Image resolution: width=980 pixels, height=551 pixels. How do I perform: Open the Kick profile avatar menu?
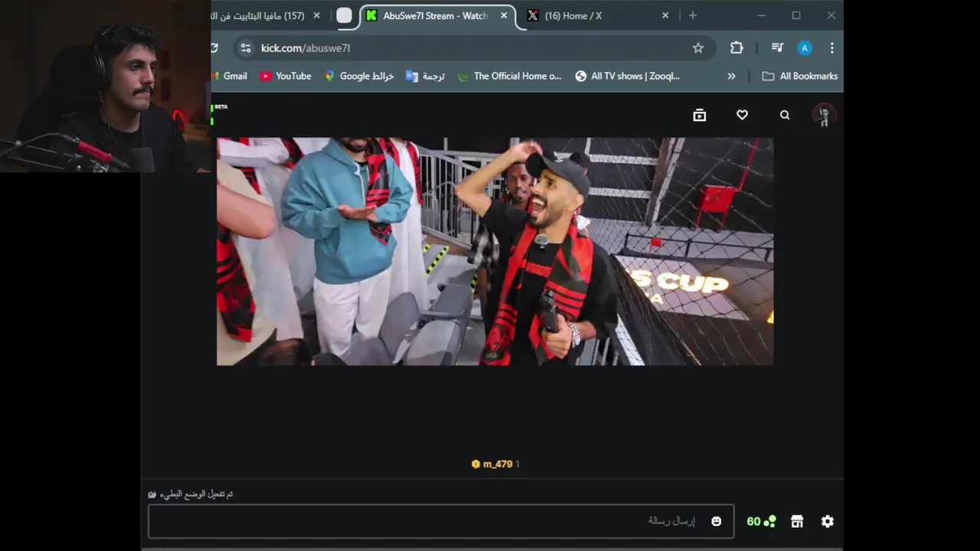(824, 115)
